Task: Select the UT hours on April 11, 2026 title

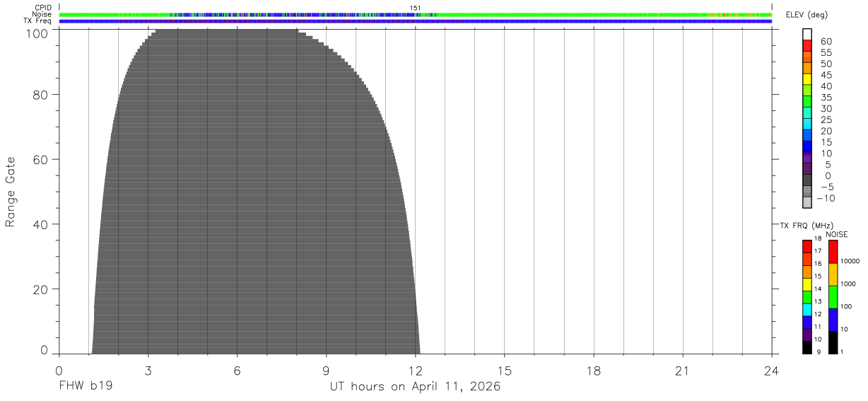Action: point(415,387)
